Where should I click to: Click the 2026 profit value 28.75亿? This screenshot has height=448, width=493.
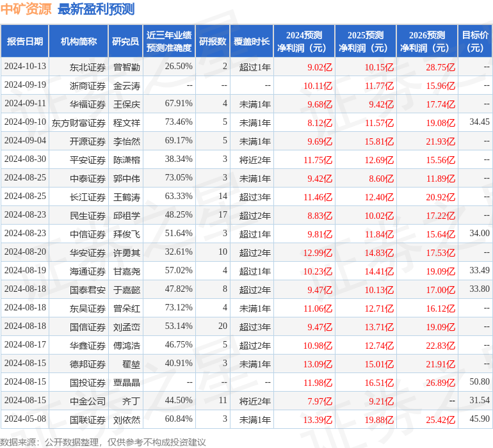440,67
